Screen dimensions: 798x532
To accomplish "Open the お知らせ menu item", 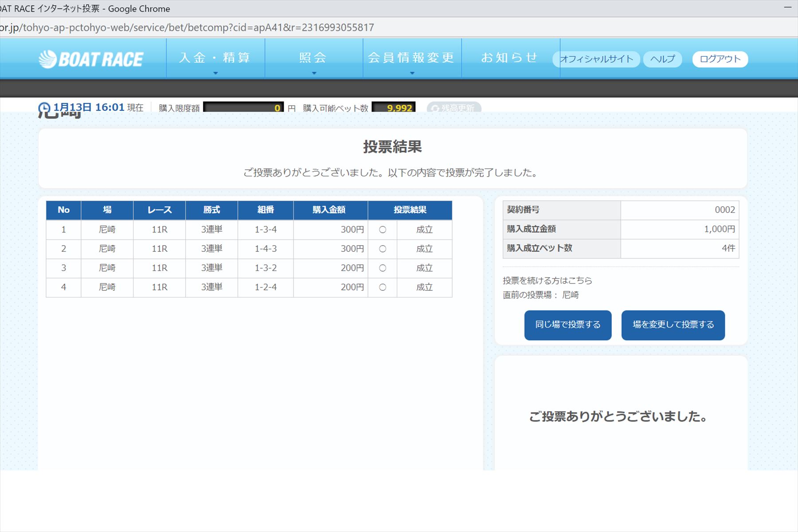I will coord(510,58).
